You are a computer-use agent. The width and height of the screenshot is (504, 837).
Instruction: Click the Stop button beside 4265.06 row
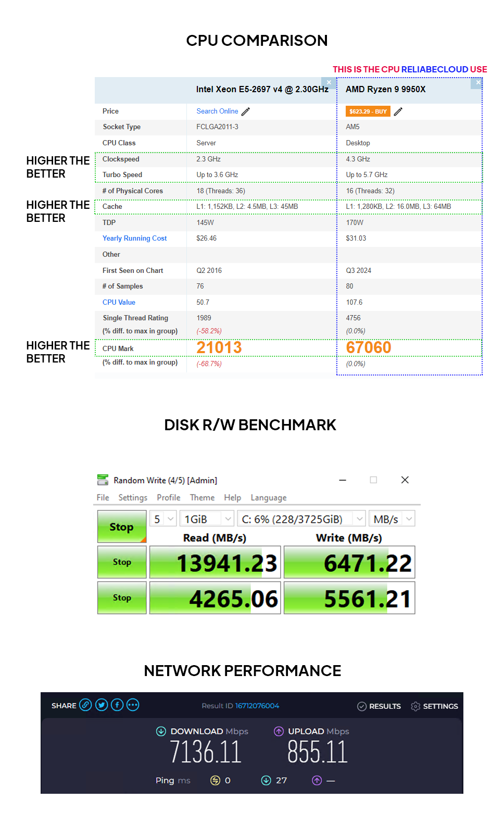[122, 598]
